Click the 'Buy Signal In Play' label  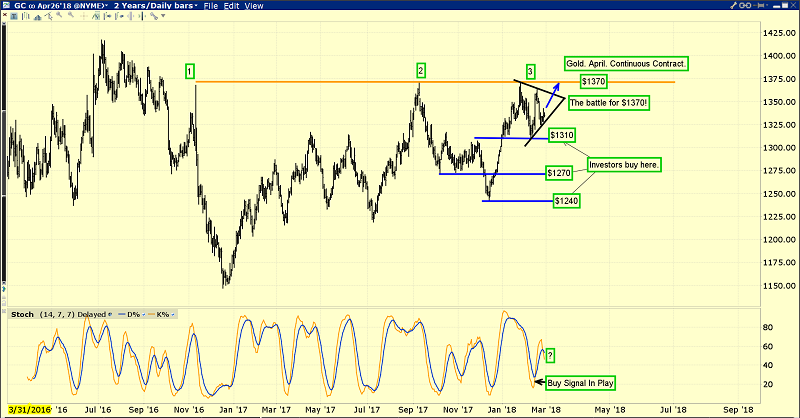coord(580,382)
